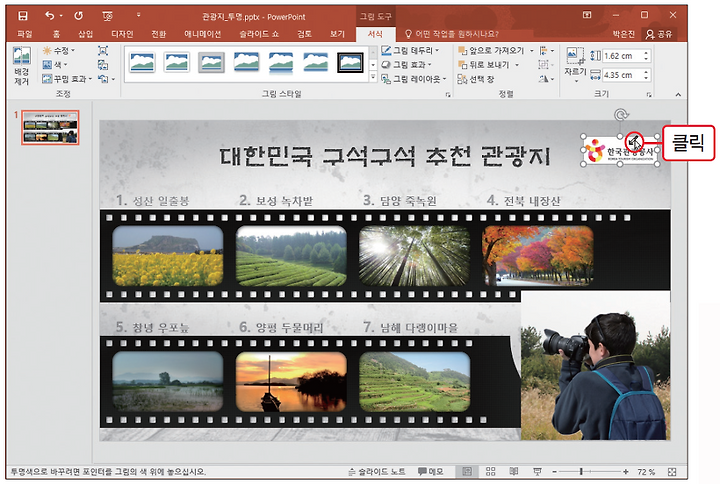Start slide show from quick access toolbar
This screenshot has height=484, width=720.
(107, 17)
